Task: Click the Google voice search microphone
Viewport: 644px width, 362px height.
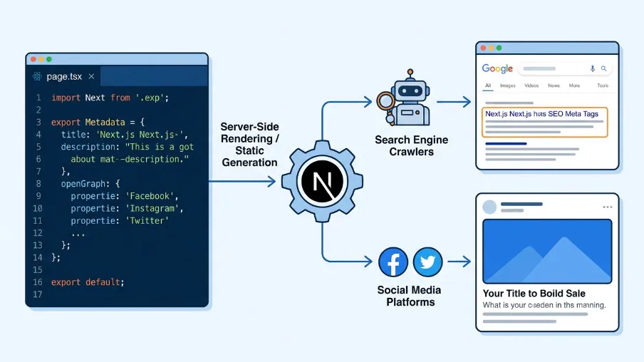Action: click(x=592, y=68)
